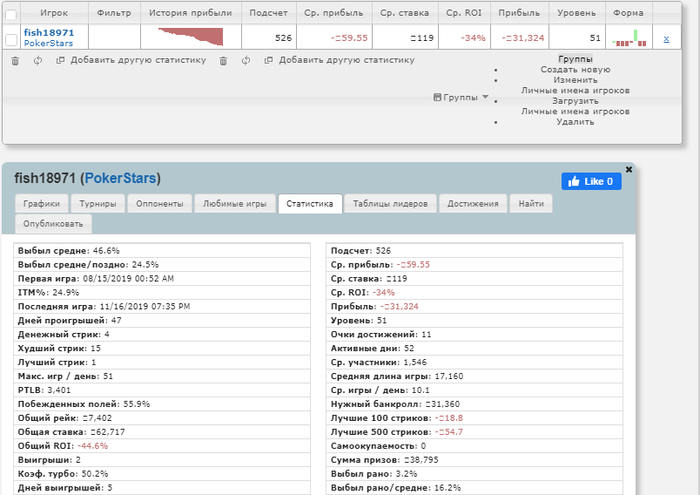
Task: Sort by the Уровень column header
Action: pyautogui.click(x=577, y=13)
